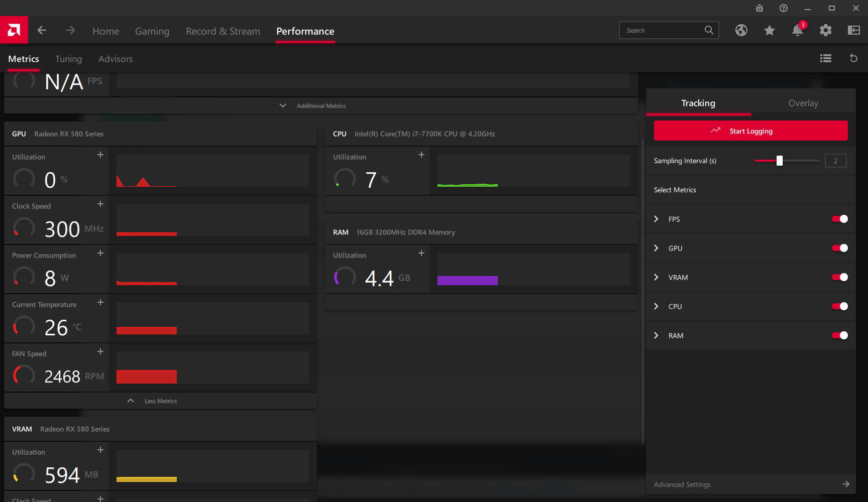Open settings gear icon

(826, 31)
